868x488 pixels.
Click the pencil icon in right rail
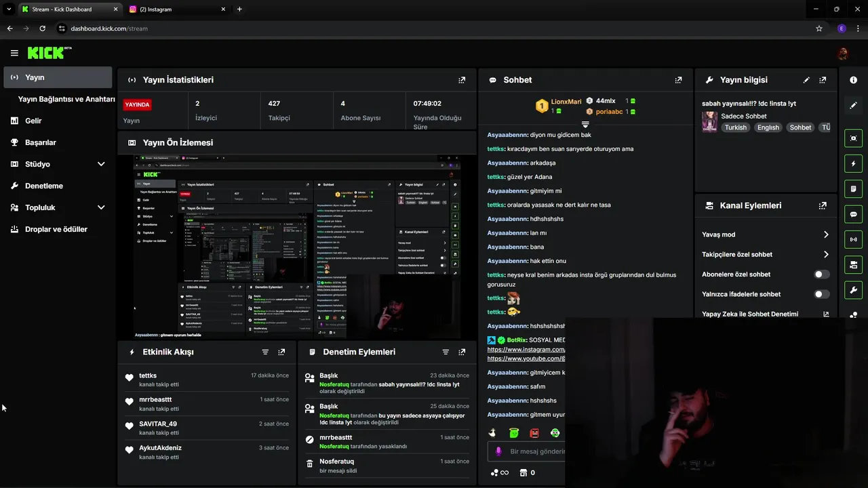(x=853, y=105)
